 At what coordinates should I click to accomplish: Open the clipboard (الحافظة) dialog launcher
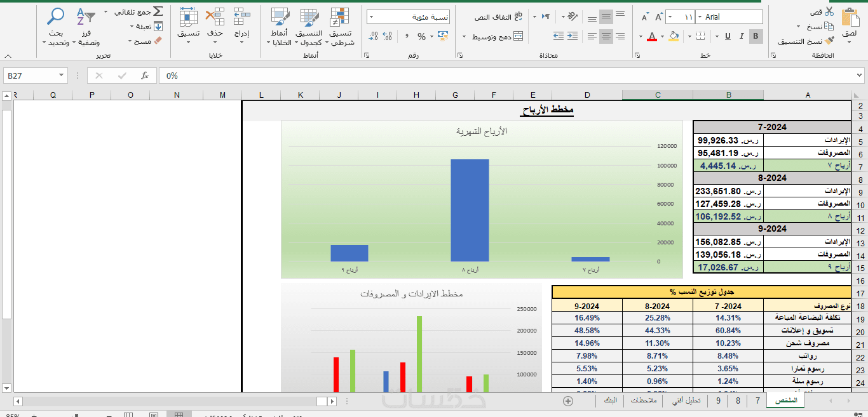(773, 56)
